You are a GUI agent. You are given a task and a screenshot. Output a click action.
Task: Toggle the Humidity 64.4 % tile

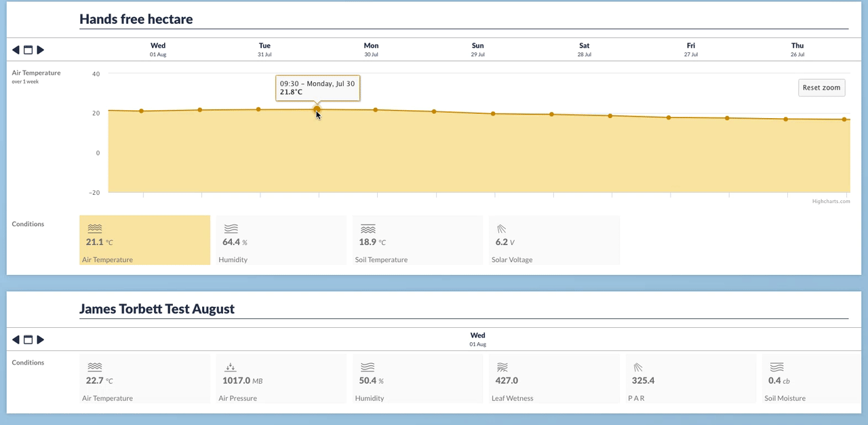coord(281,240)
